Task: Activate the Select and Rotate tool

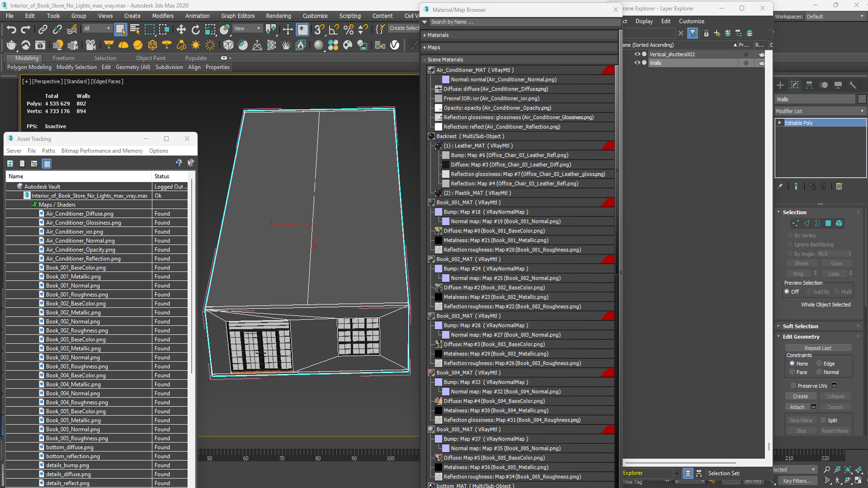Action: (196, 30)
